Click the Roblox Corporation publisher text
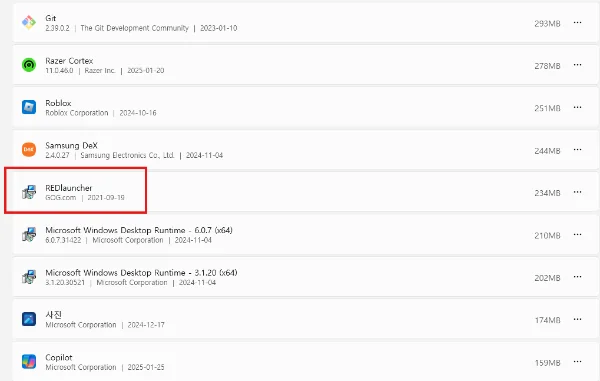This screenshot has width=600, height=381. 77,113
